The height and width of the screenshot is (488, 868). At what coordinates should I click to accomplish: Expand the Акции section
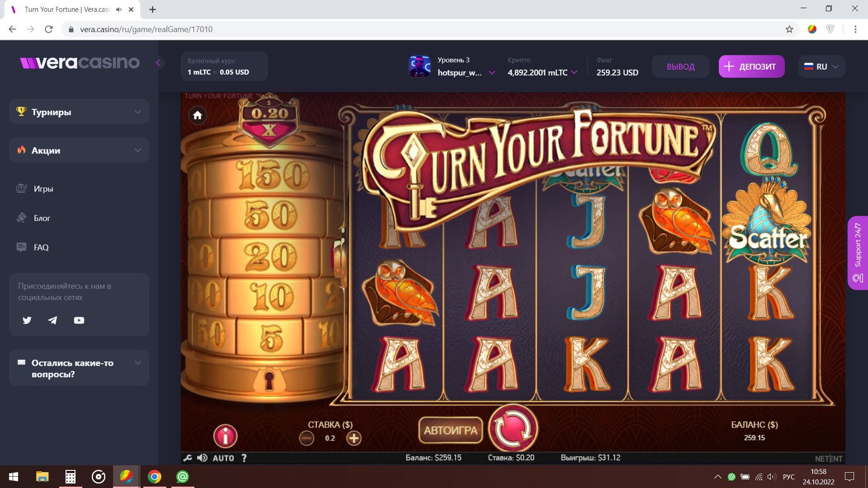coord(79,150)
